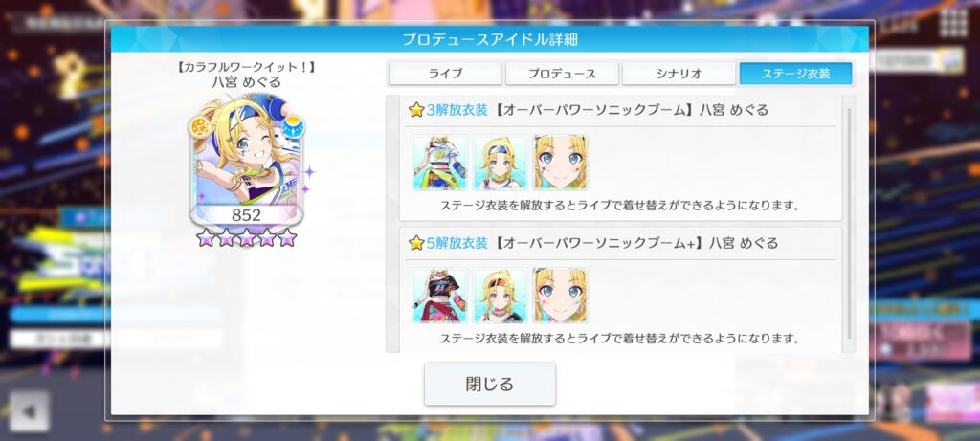Viewport: 980px width, 441px height.
Task: Click the five-star rarity row under card
Action: point(246,237)
